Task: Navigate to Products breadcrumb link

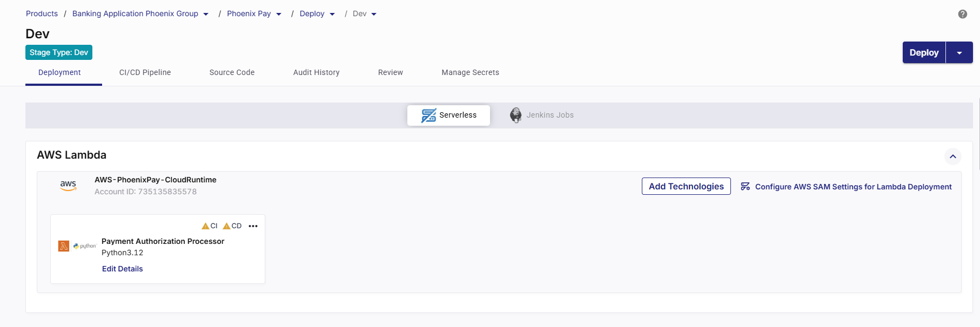Action: 42,13
